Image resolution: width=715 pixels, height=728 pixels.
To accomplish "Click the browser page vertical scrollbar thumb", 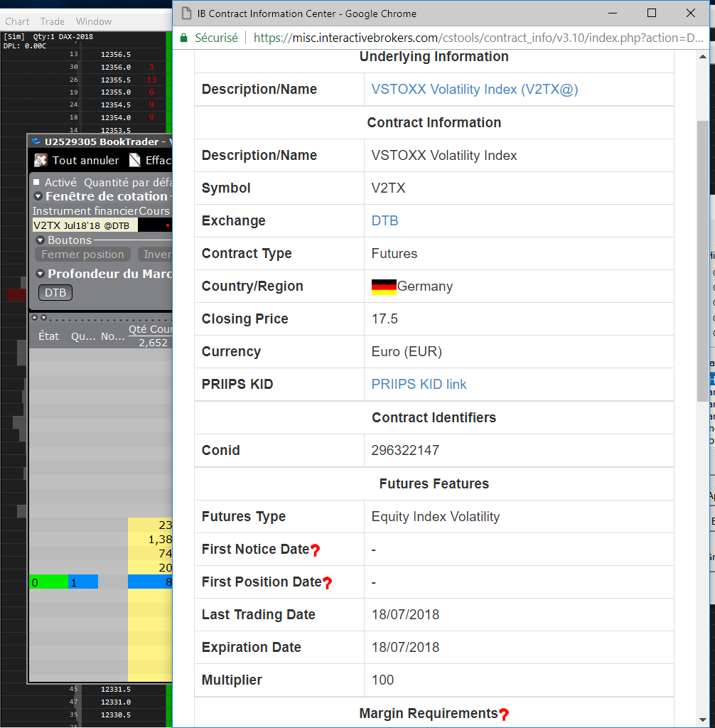I will click(702, 261).
